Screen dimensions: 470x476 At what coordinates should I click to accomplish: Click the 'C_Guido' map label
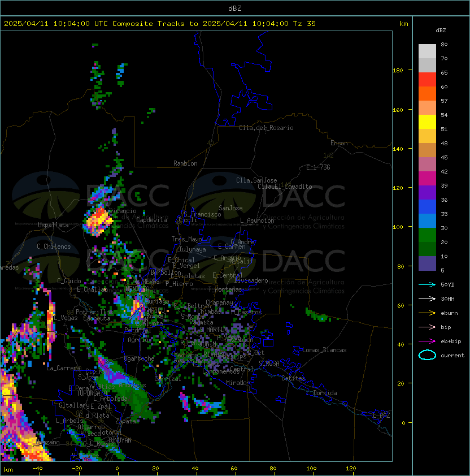pyautogui.click(x=69, y=281)
